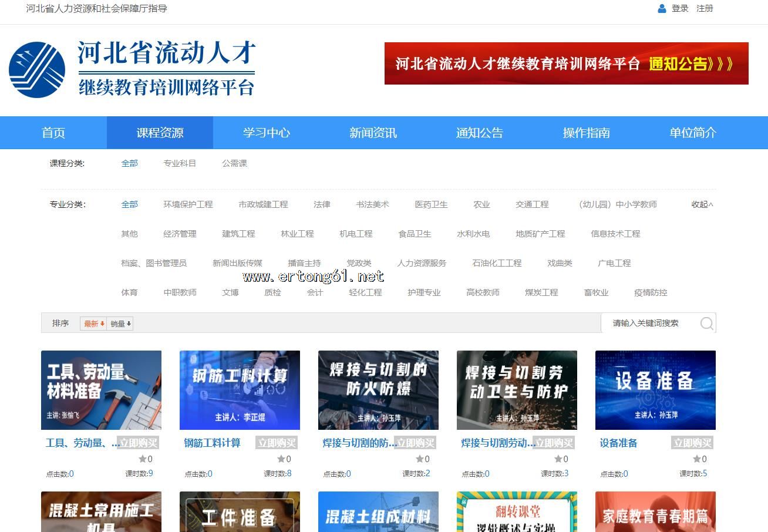Open 操作指南 menu item
768x532 pixels.
coord(586,133)
